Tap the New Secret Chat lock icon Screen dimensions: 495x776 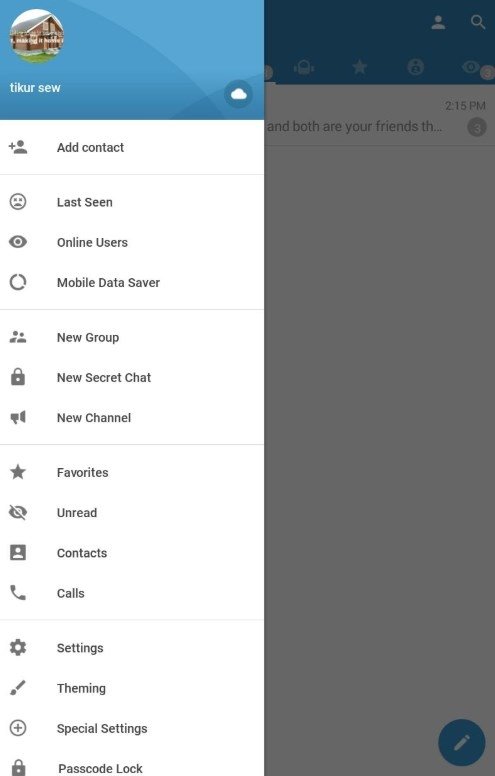click(x=18, y=377)
